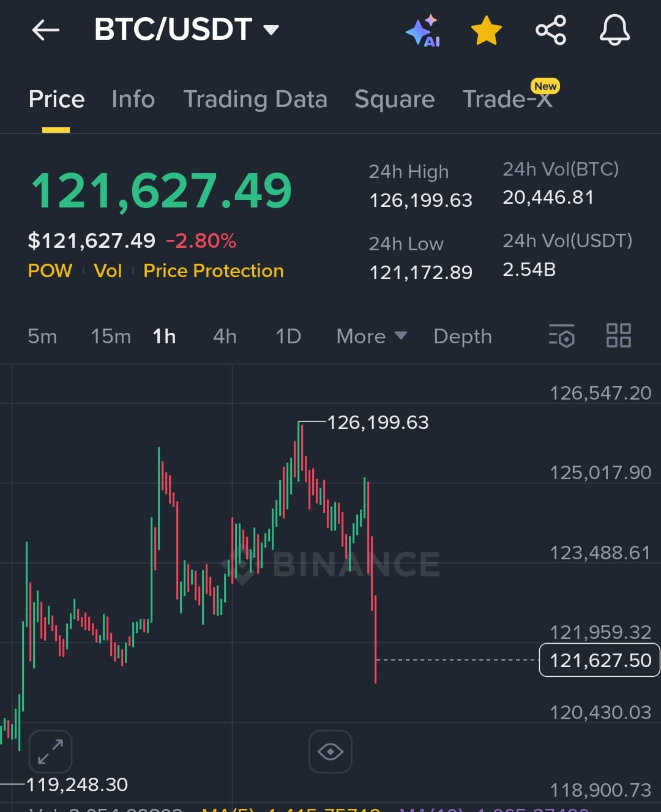The height and width of the screenshot is (812, 661).
Task: Open chart indicator settings icon
Action: 562,335
